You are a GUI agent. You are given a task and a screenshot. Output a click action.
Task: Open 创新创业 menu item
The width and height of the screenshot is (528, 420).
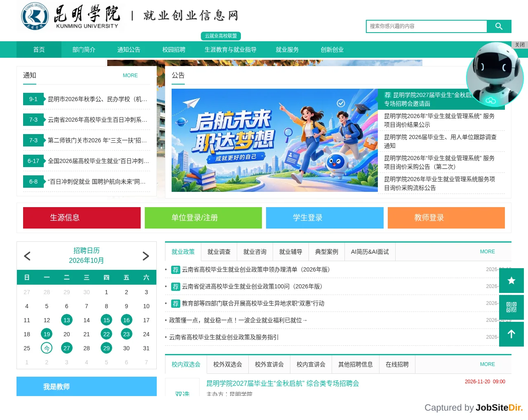[332, 50]
